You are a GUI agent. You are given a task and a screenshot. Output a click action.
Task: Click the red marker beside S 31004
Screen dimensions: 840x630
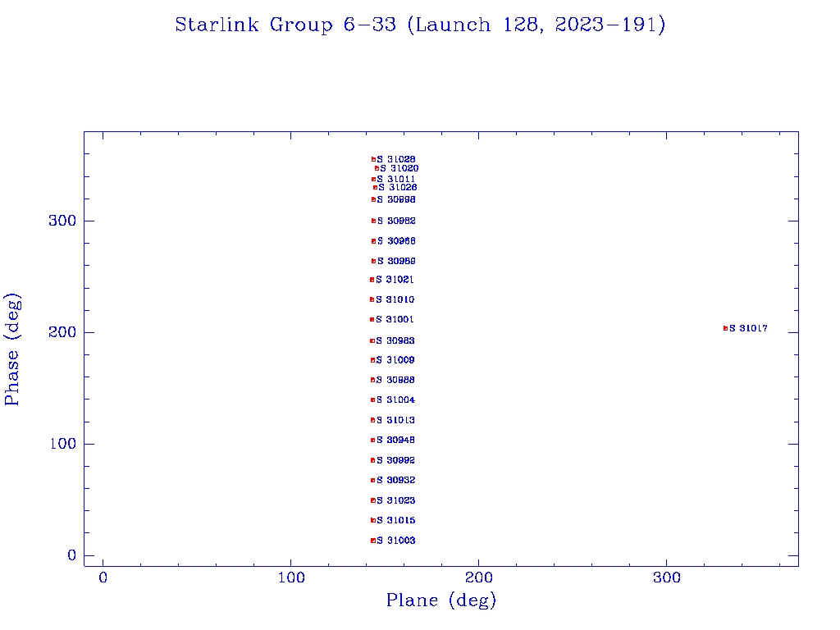point(373,399)
